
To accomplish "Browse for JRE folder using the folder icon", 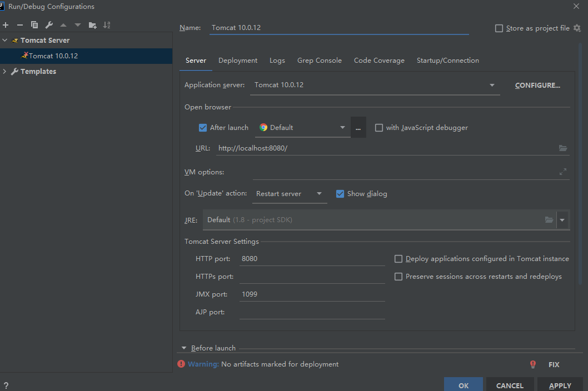I will [549, 220].
